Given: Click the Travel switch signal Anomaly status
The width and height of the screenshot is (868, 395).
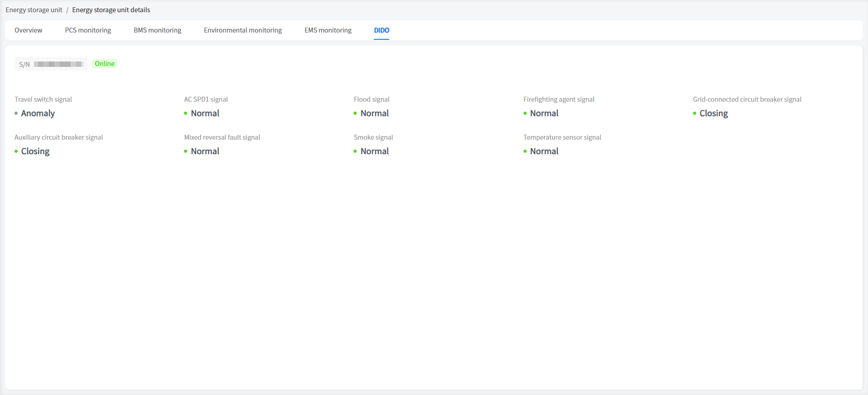Looking at the screenshot, I should pos(38,113).
